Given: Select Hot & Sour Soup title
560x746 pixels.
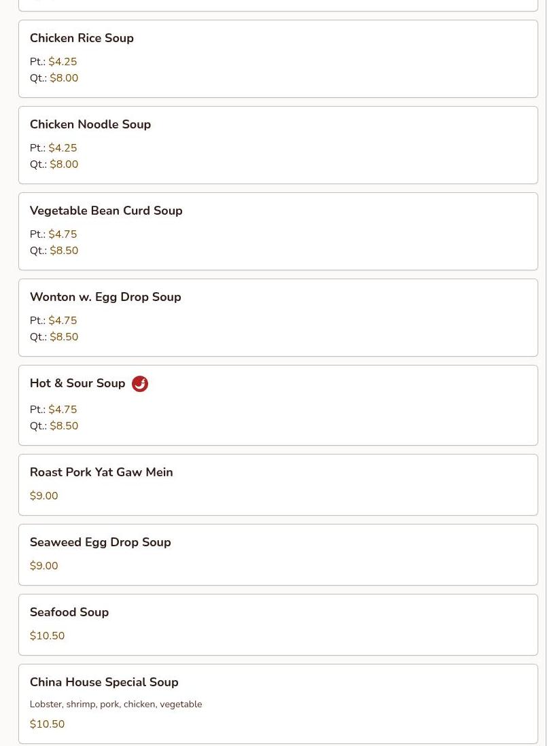Looking at the screenshot, I should pos(77,383).
